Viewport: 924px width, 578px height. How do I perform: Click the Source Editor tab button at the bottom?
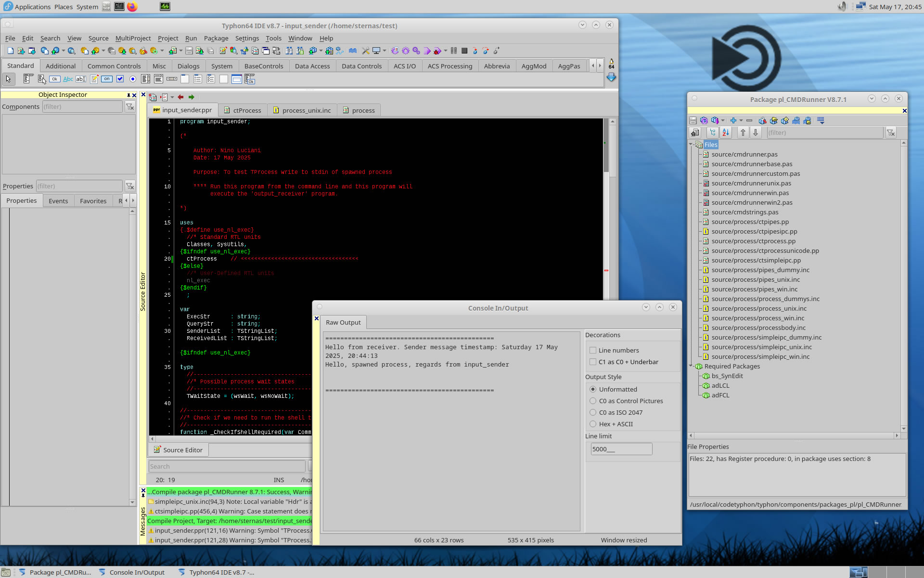click(x=178, y=450)
